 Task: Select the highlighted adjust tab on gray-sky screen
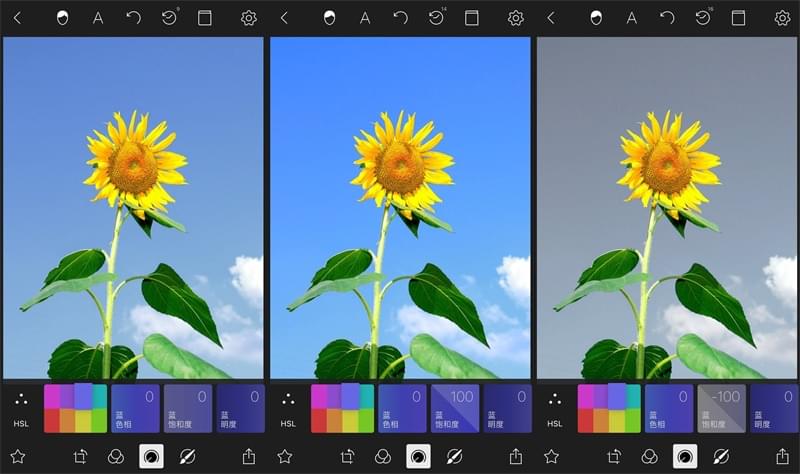(685, 456)
